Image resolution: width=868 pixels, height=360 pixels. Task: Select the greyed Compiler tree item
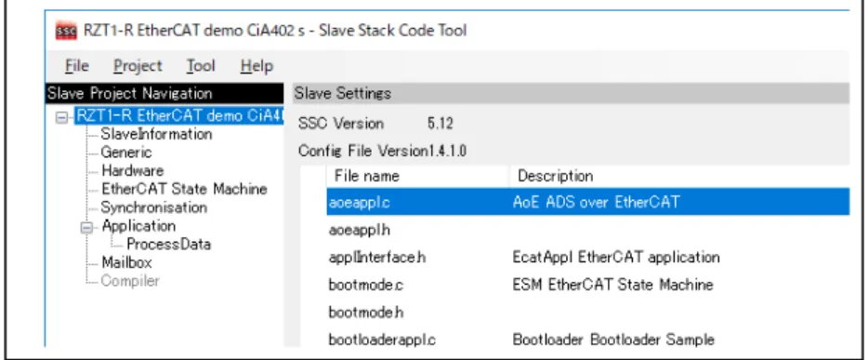[x=130, y=281]
